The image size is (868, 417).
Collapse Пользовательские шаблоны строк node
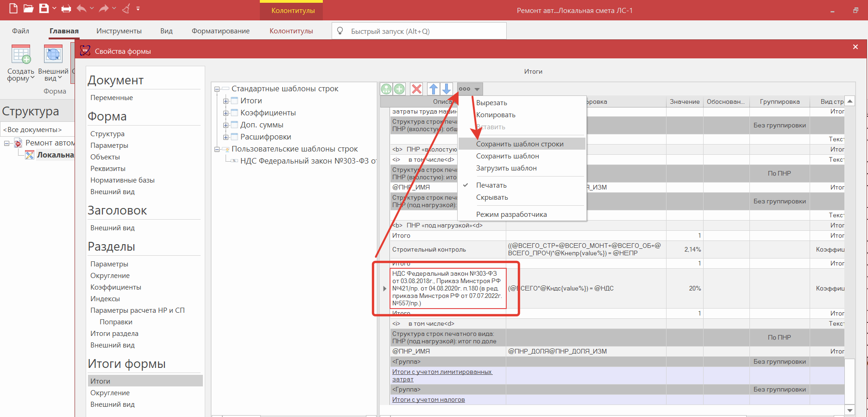(x=217, y=149)
